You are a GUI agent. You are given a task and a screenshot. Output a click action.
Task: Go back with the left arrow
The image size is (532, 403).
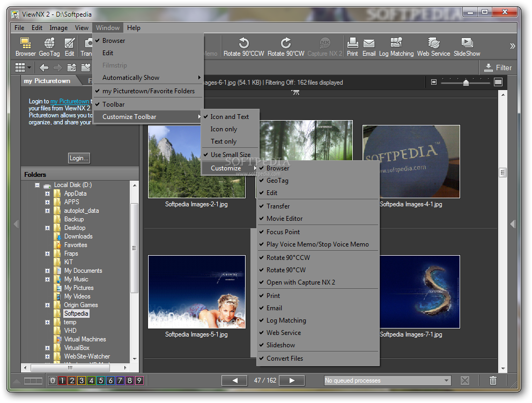click(x=44, y=68)
